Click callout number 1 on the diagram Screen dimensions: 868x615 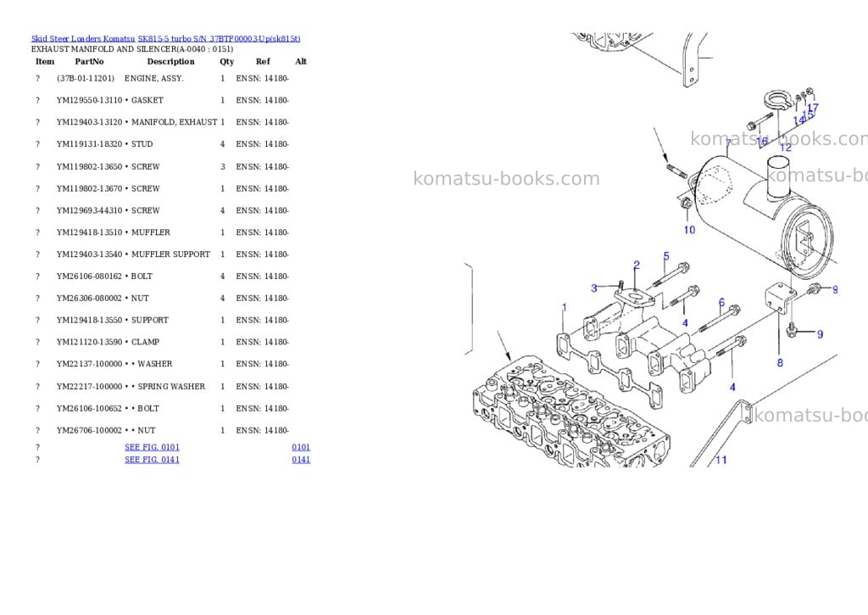(x=564, y=307)
